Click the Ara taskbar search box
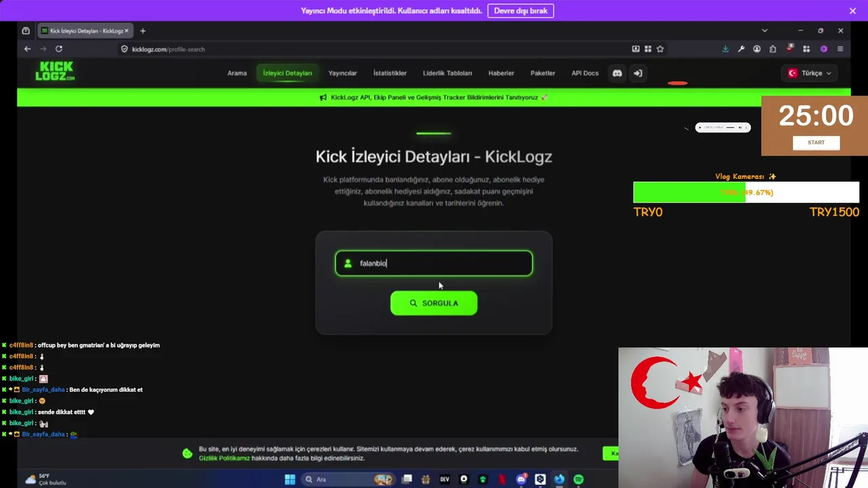The image size is (868, 488). [x=349, y=479]
